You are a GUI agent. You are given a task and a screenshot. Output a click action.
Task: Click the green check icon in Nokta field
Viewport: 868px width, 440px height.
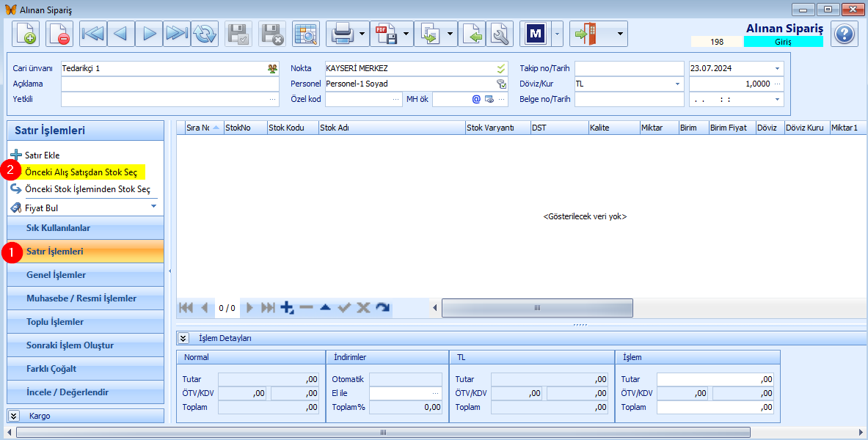[501, 69]
